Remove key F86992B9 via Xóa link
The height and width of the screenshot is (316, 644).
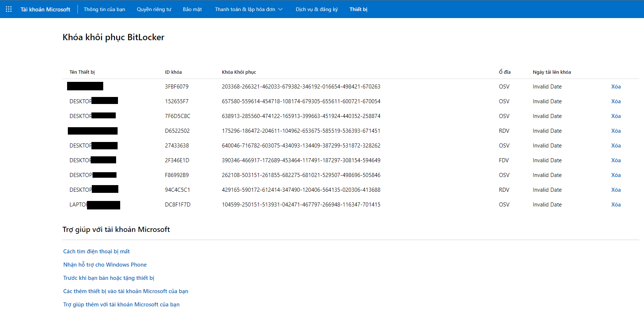tap(616, 175)
